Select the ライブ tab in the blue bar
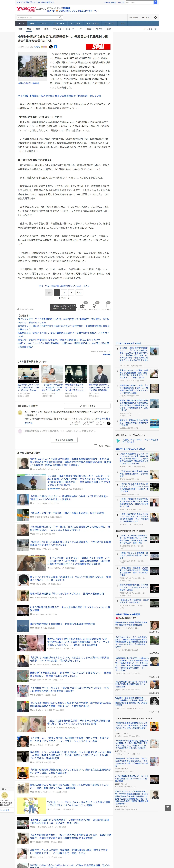Image resolution: width=174 pixels, height=868 pixels. (x=43, y=24)
